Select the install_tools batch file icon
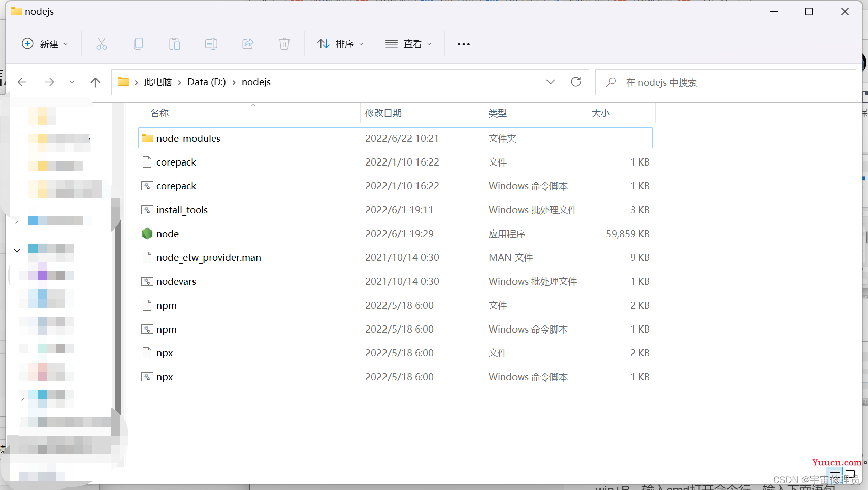 (x=147, y=210)
